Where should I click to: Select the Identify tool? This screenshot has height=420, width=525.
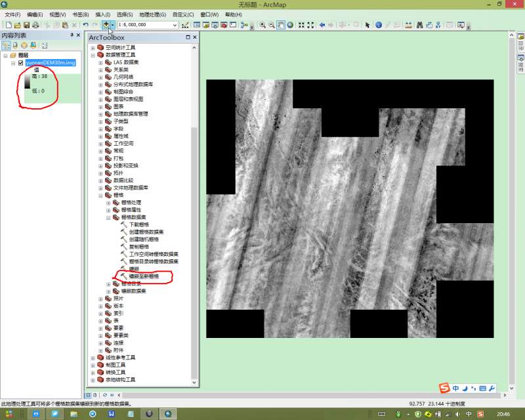tap(379, 25)
